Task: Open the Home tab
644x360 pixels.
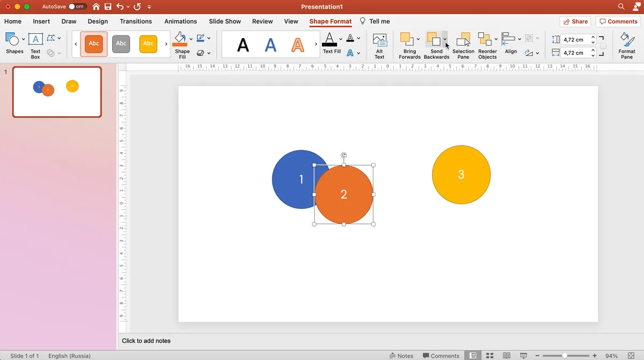Action: [13, 21]
